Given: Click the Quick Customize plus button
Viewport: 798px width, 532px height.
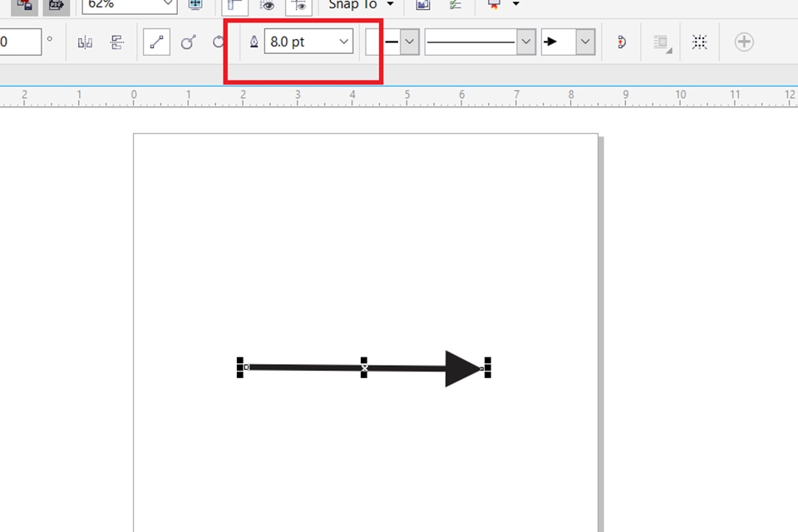Looking at the screenshot, I should coord(745,42).
